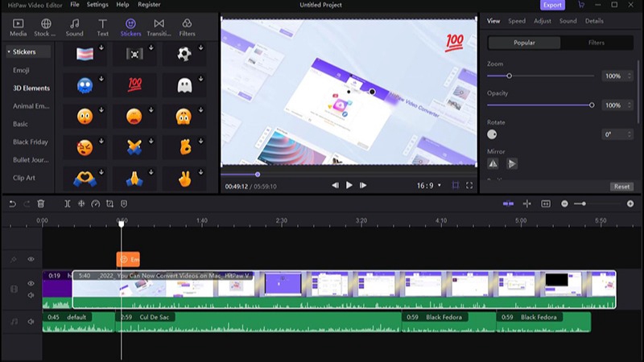Viewport: 644px width, 362px height.
Task: Click the Zoom slider handle
Action: (510, 76)
